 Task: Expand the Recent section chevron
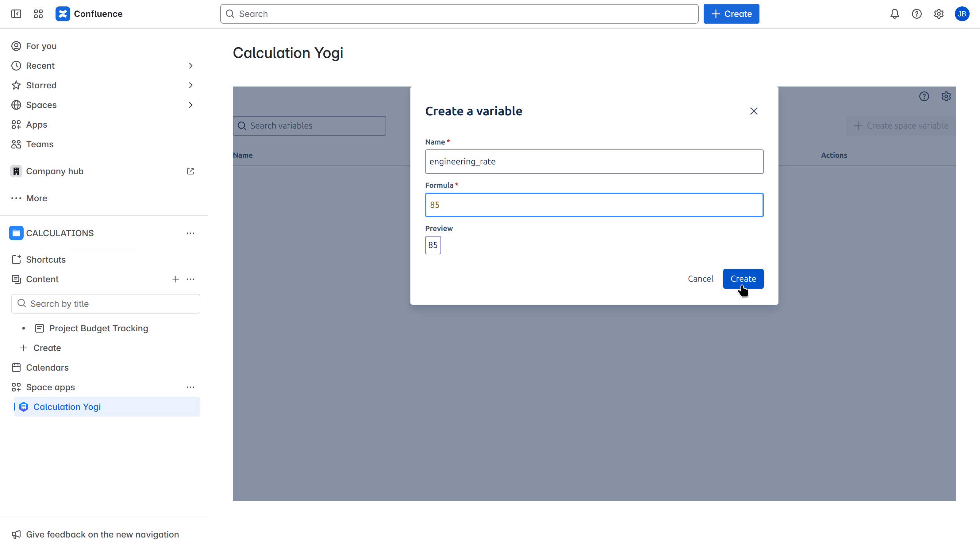pyautogui.click(x=190, y=65)
